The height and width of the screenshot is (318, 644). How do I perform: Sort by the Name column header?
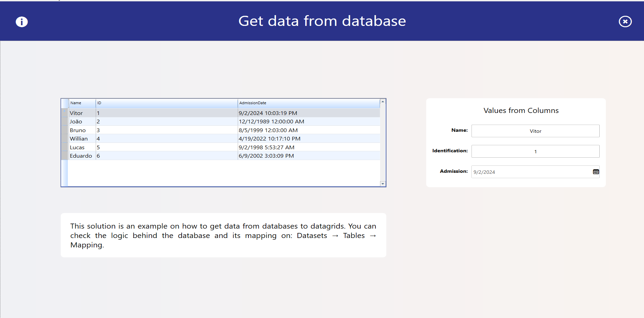pyautogui.click(x=82, y=103)
